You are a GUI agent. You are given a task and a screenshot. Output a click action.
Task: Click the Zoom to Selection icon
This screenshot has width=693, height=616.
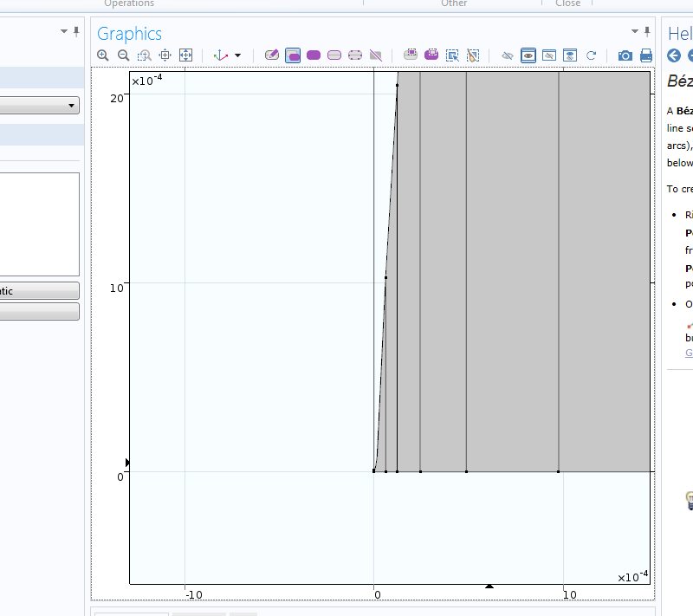click(x=165, y=55)
